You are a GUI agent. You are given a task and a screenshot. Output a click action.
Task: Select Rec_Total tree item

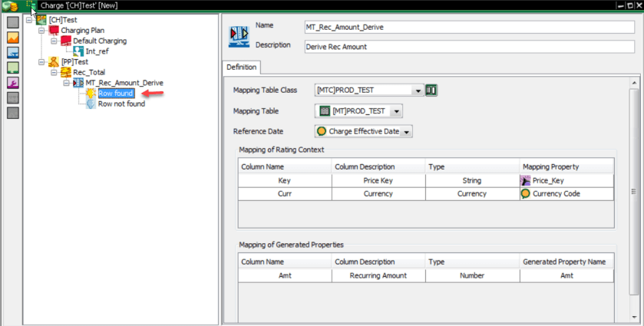click(89, 72)
